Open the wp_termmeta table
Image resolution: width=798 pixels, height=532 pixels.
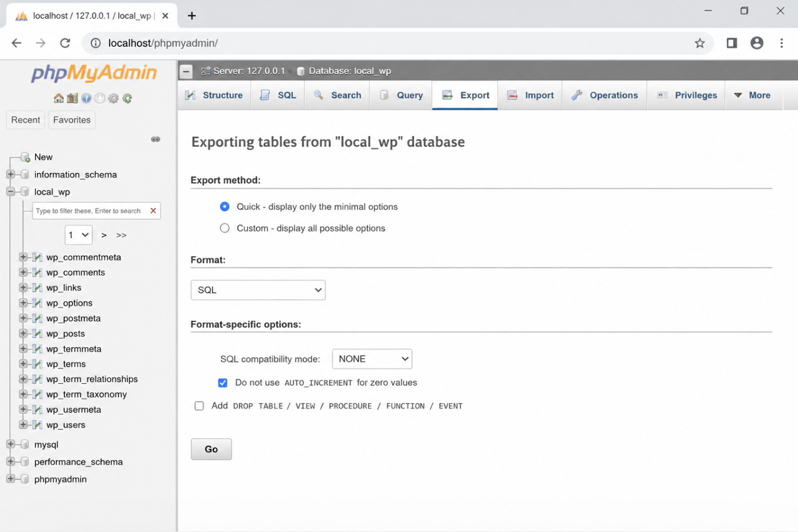pos(74,349)
